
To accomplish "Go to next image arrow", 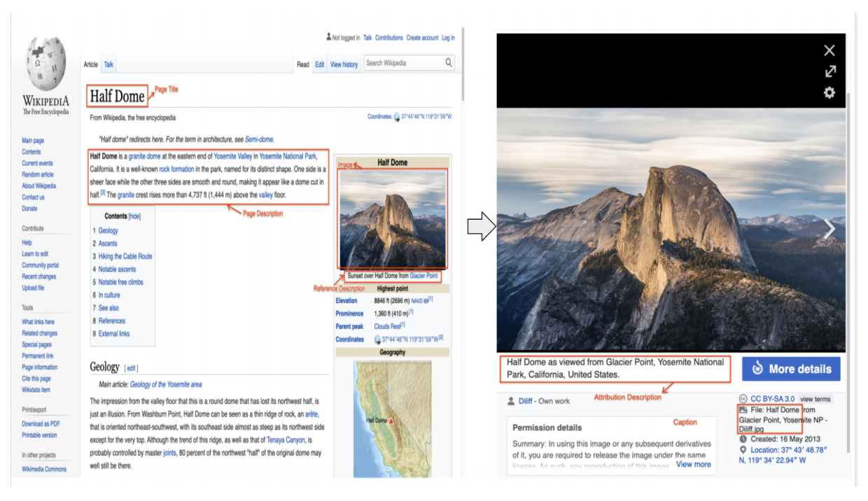I will tap(829, 229).
